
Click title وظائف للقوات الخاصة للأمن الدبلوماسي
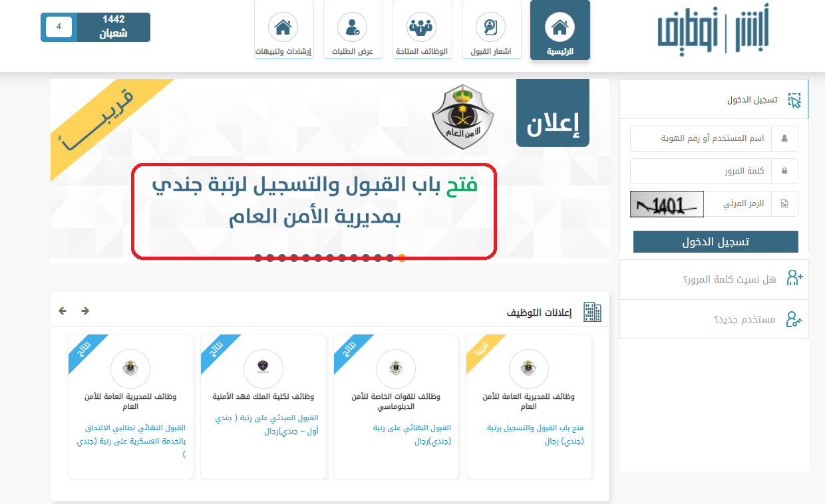pyautogui.click(x=396, y=402)
